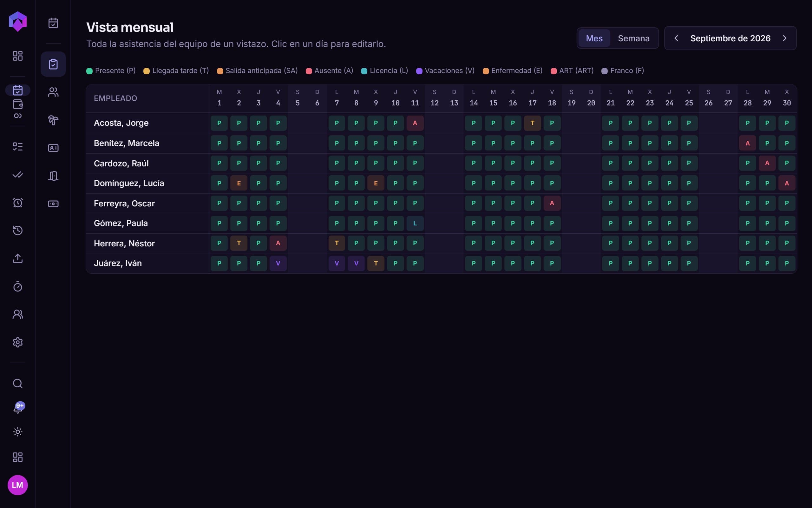Click the LM user avatar
The height and width of the screenshot is (508, 812).
tap(17, 485)
